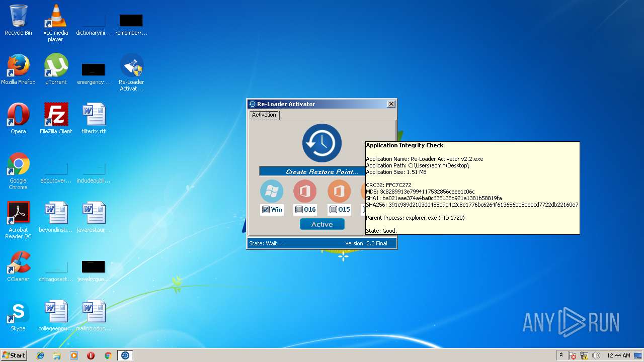Launch Opera from the taskbar

click(91, 355)
